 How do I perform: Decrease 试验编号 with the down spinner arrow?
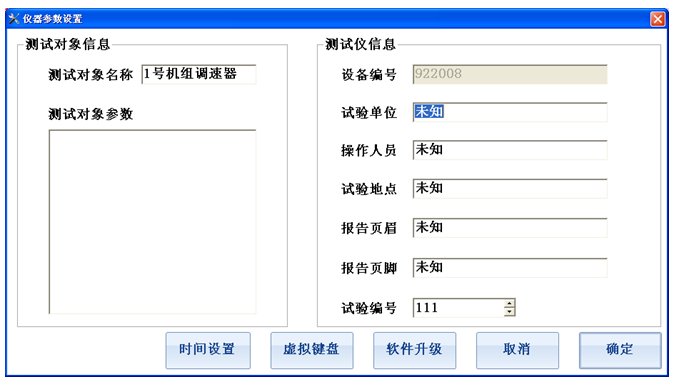coord(509,311)
